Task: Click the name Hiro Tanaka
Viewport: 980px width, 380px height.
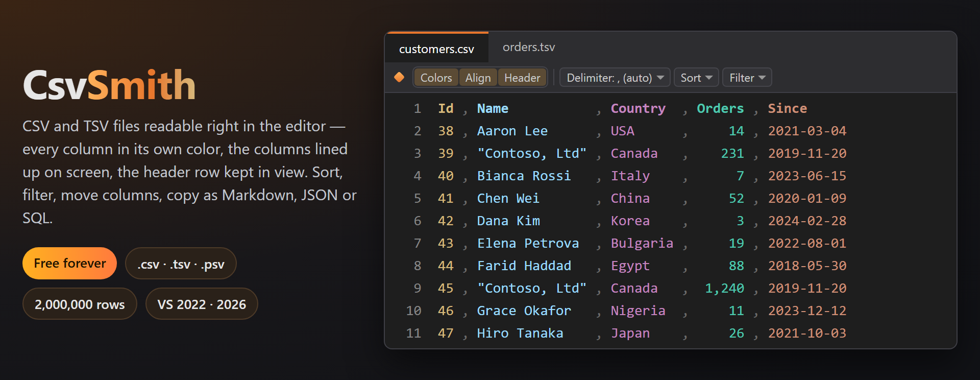Action: [x=520, y=333]
